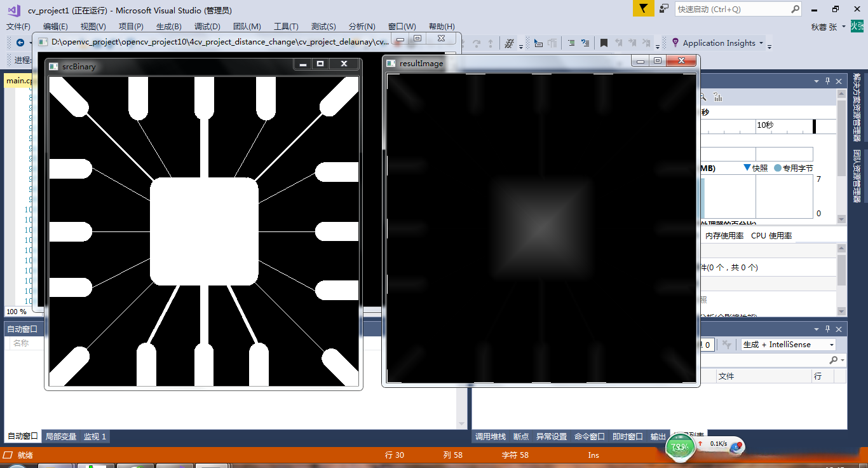
Task: Switch to the 自动窗口 tab
Action: pyautogui.click(x=22, y=437)
